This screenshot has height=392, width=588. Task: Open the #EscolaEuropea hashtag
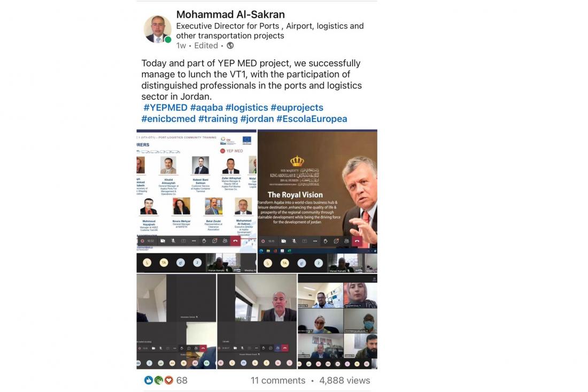coord(312,119)
